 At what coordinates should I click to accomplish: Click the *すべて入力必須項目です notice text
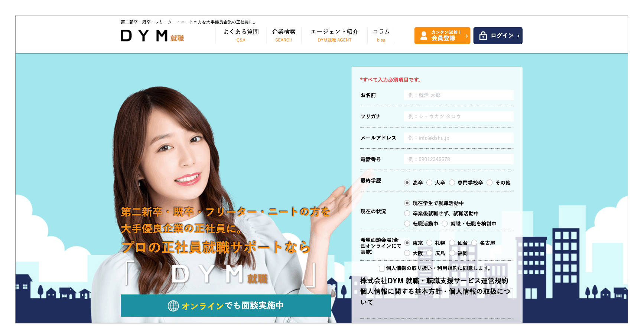tap(390, 80)
